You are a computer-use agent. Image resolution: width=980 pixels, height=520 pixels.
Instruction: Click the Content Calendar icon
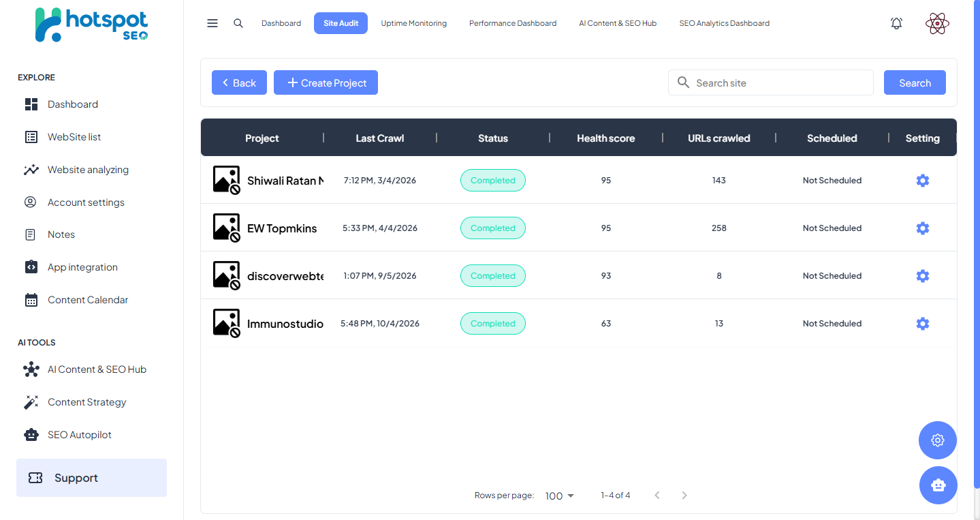31,300
